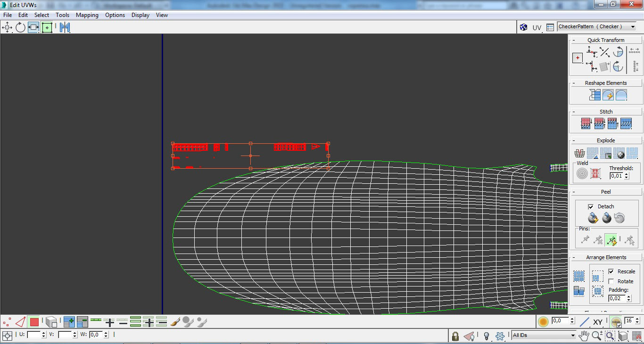
Task: Click the lock selection padlock icon
Action: 455,336
